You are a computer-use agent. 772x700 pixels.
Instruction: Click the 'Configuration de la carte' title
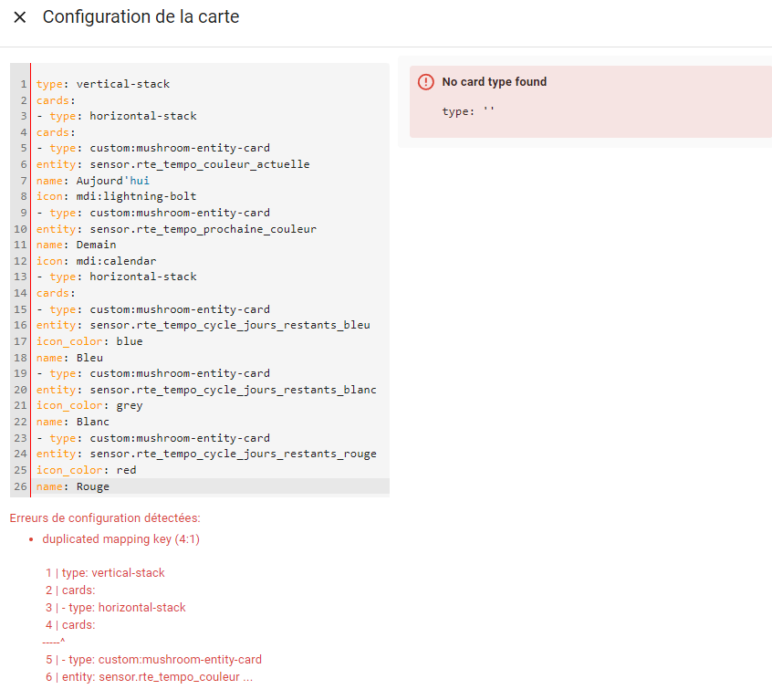pyautogui.click(x=141, y=17)
